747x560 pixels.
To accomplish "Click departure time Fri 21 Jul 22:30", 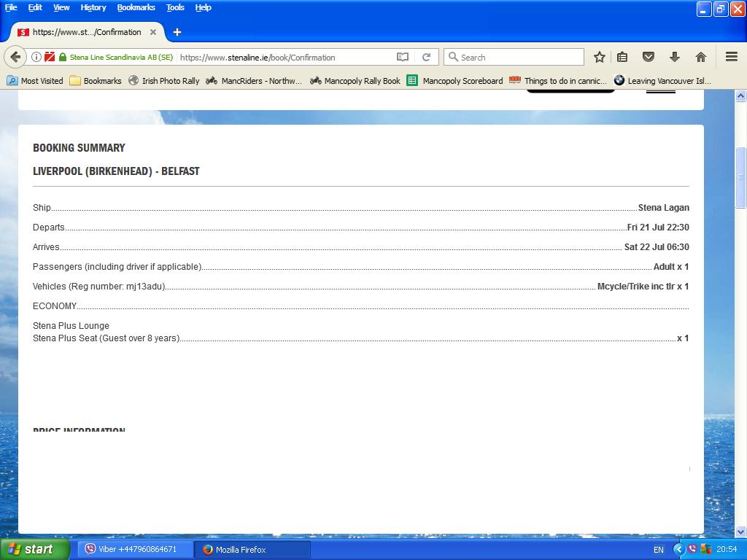I will [658, 227].
